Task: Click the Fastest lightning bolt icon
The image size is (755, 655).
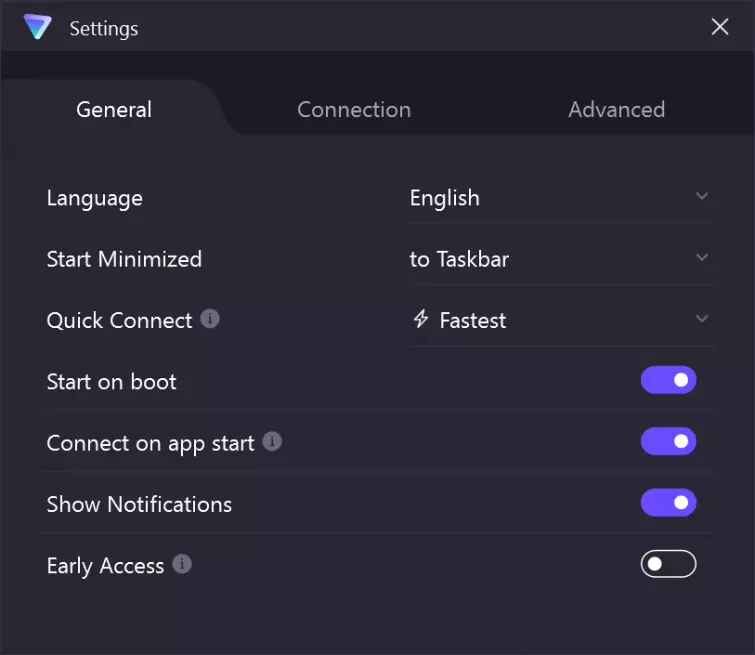Action: click(x=421, y=319)
